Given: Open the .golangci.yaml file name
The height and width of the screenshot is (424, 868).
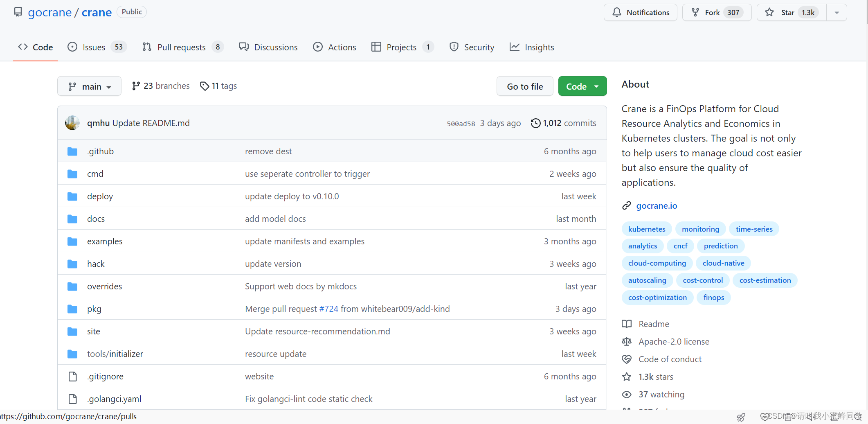Looking at the screenshot, I should coord(114,399).
